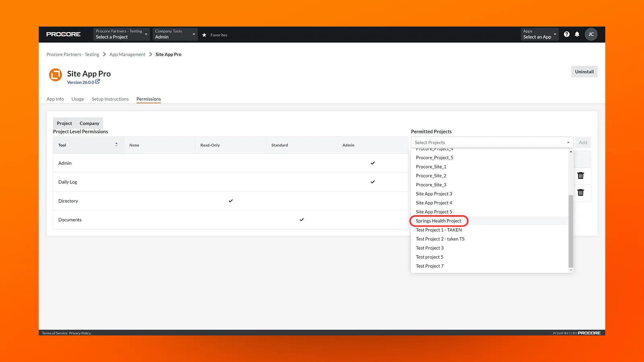Open Version 26.0.0 via external link icon
The image size is (644, 362).
[x=97, y=82]
